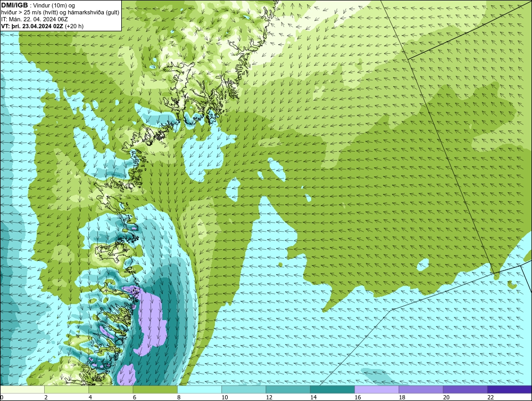Click the legend label '10'
532x401 pixels.
pos(225,398)
